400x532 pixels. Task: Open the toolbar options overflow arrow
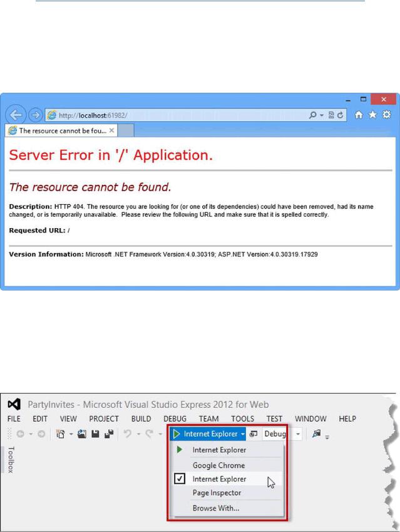click(x=327, y=437)
